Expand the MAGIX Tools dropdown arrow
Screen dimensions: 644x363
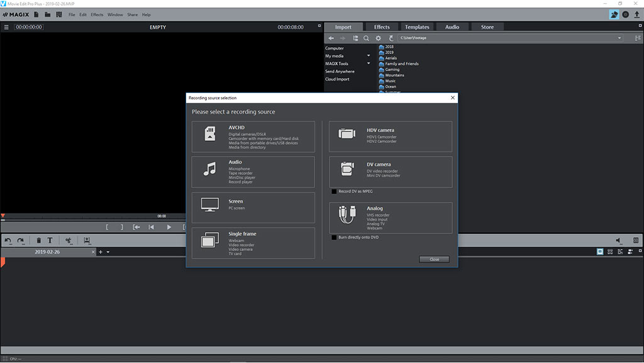coord(369,64)
